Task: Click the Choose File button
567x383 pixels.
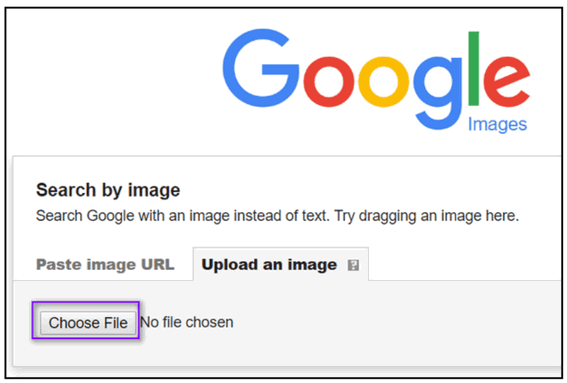Action: coord(88,323)
